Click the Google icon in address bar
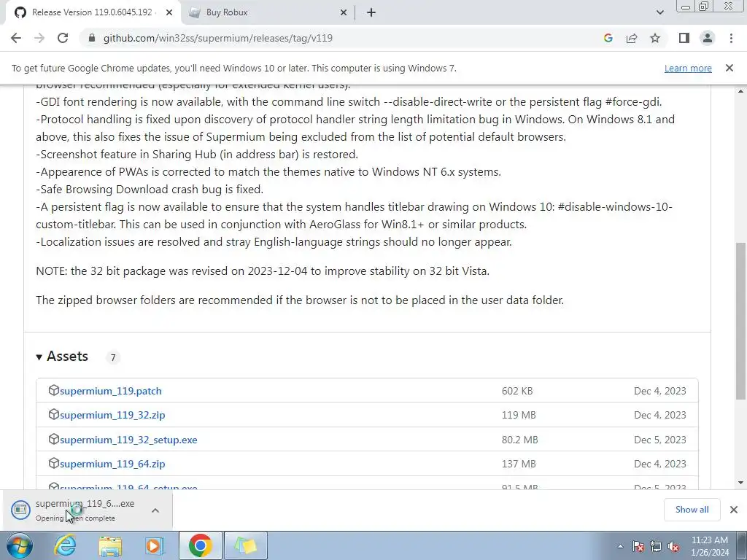Screen dimensions: 747x560 [608, 38]
